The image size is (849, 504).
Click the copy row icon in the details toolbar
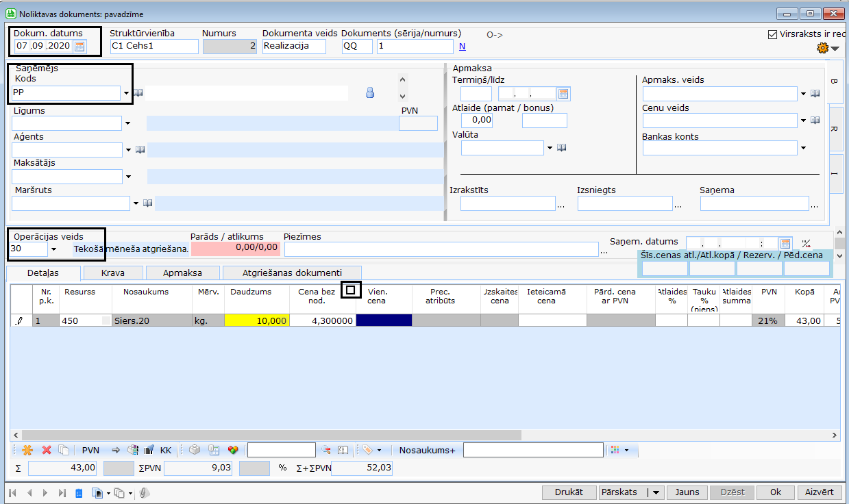[64, 450]
